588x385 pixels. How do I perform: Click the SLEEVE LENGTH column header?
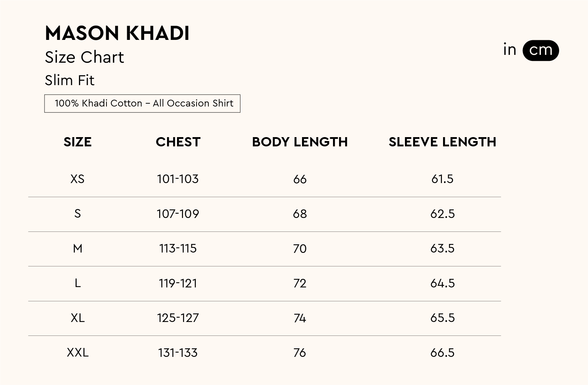click(x=442, y=142)
